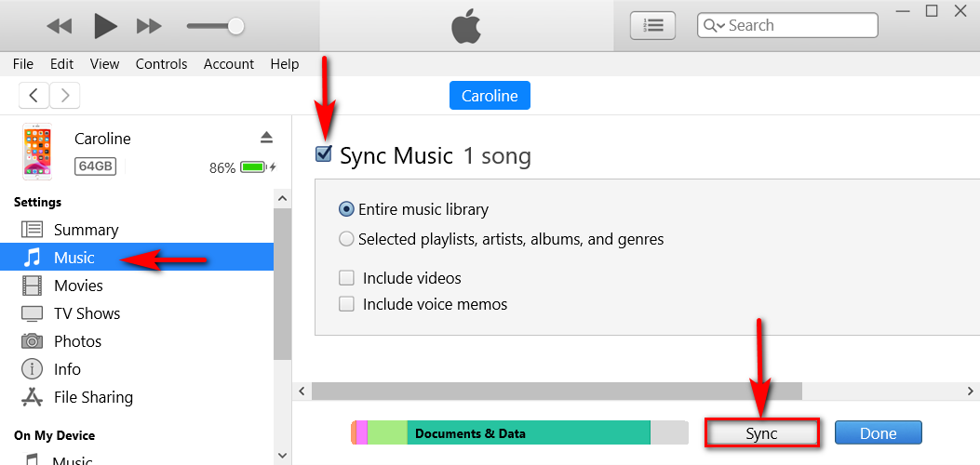Eject the Caroline device

pos(267,138)
